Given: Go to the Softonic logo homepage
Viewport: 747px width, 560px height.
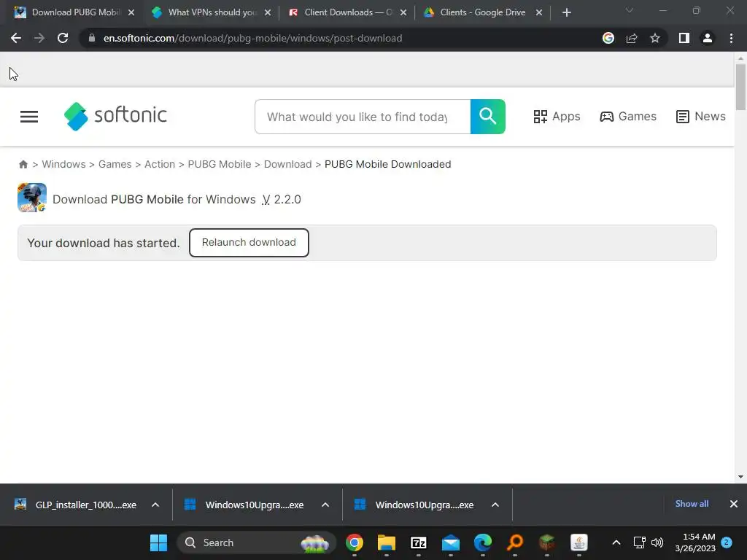Looking at the screenshot, I should click(x=115, y=116).
